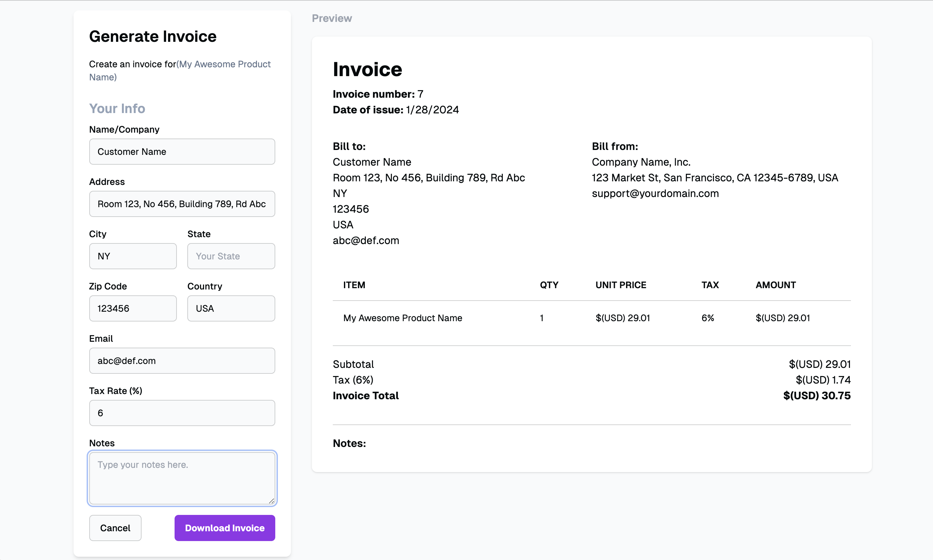
Task: Click the Download Invoice button
Action: pyautogui.click(x=225, y=527)
